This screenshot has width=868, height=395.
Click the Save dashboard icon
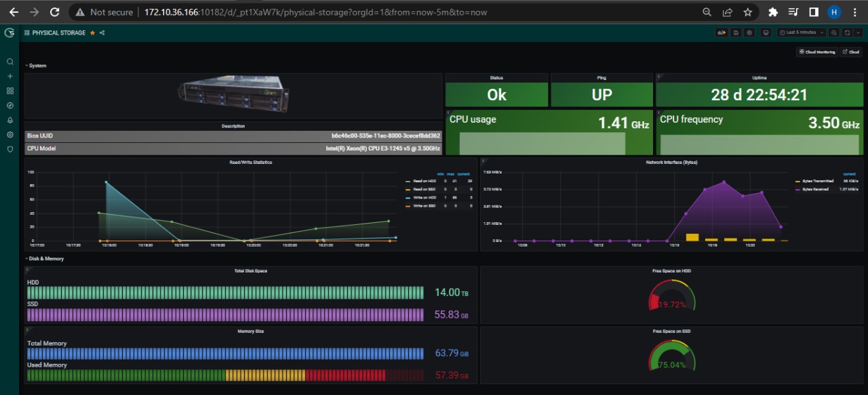point(736,33)
